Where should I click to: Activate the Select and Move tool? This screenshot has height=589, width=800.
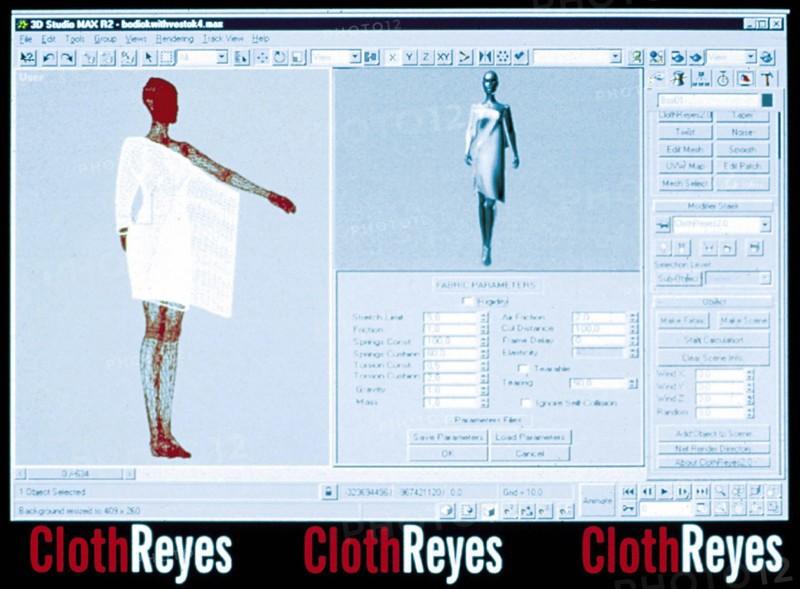pos(262,58)
